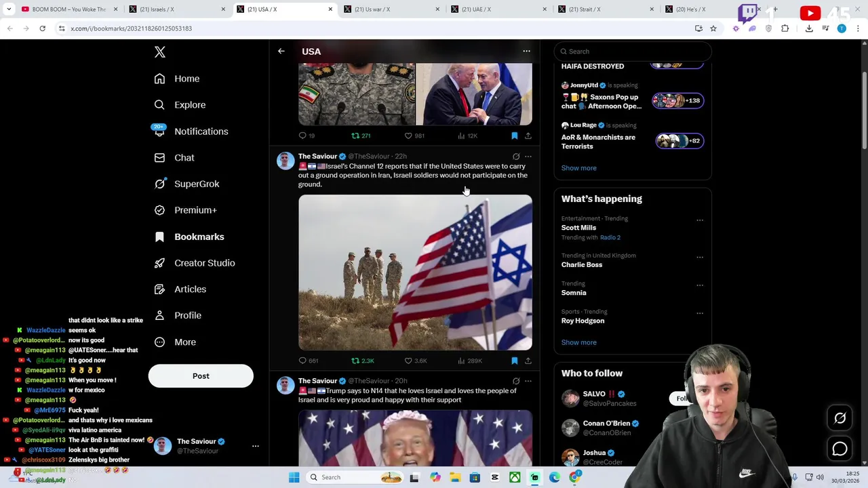Open Grok icon on Trump N14 post
The height and width of the screenshot is (488, 868).
(516, 381)
